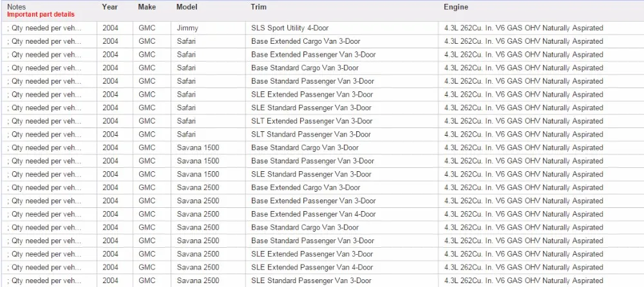Click the Engine column header
Viewport: 644px width, 287px height.
(x=456, y=7)
